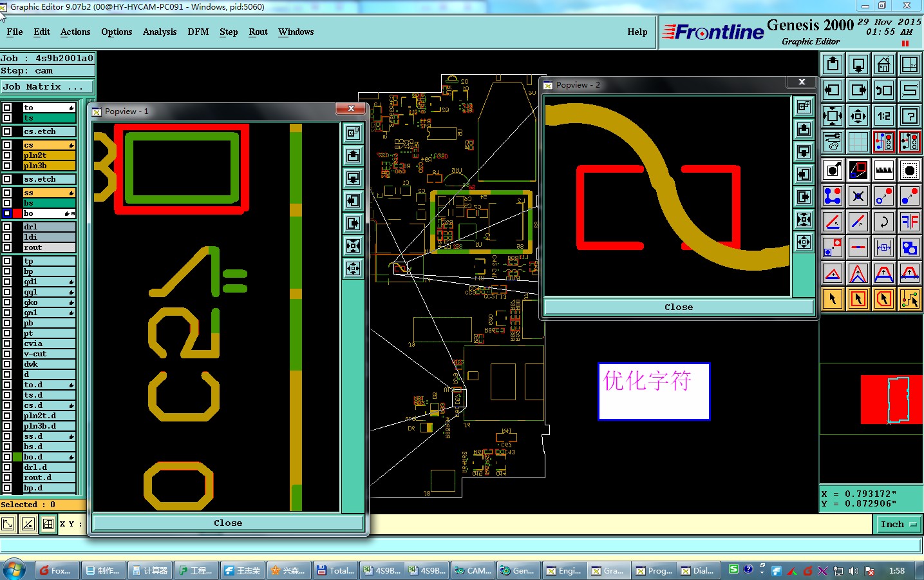Open the Analysis menu

click(160, 32)
